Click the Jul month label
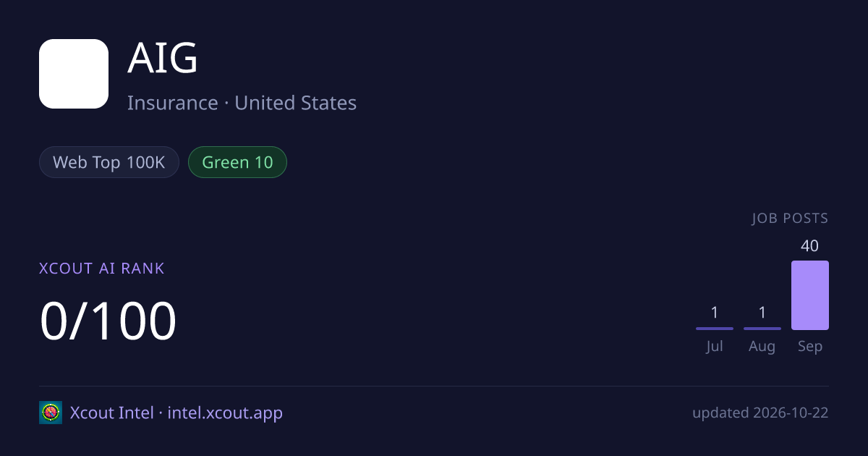 pyautogui.click(x=715, y=347)
